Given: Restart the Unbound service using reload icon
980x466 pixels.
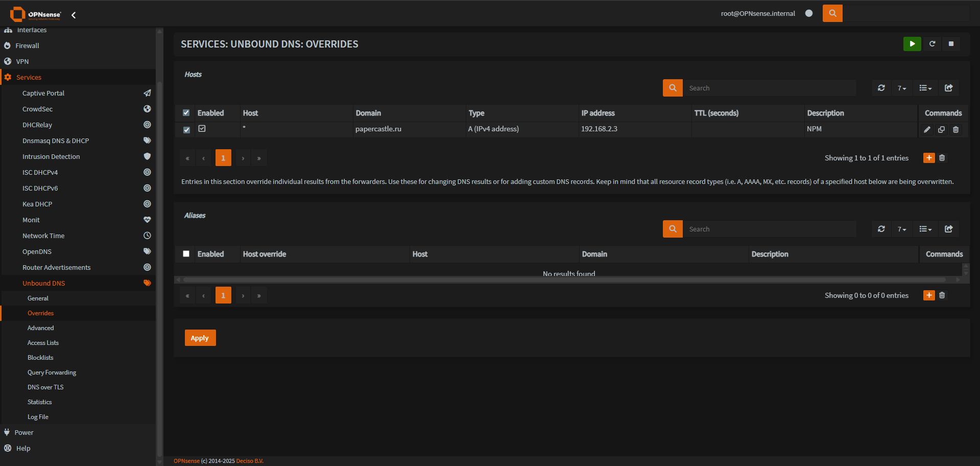Looking at the screenshot, I should pos(932,44).
